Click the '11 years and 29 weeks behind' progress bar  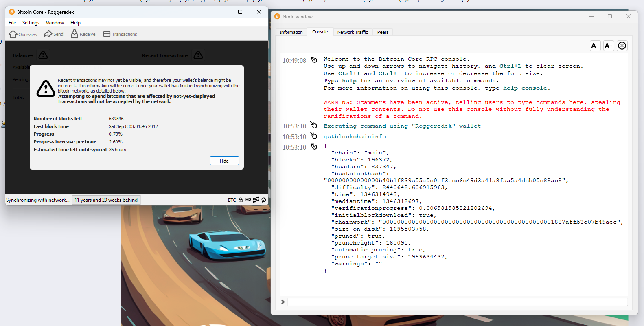click(106, 200)
